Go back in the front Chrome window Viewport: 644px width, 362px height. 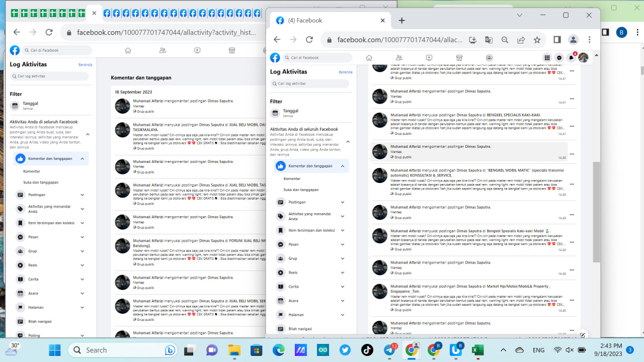[277, 40]
